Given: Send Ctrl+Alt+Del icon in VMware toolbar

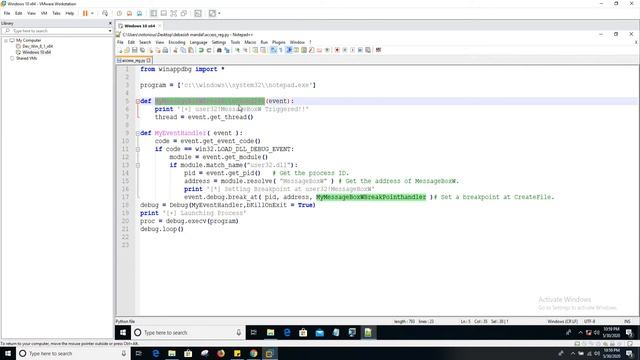Looking at the screenshot, I should 105,13.
